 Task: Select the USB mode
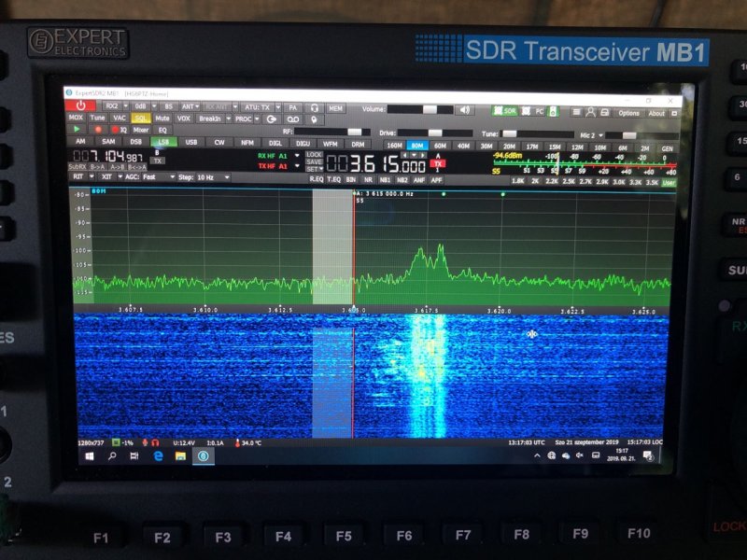coord(191,142)
